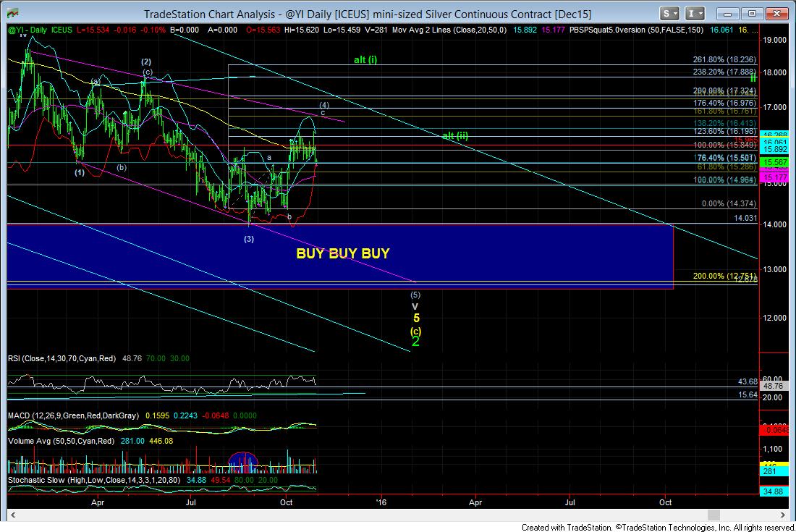796x532 pixels.
Task: Click the cyan 15.892 moving average price marker
Action: [x=775, y=149]
